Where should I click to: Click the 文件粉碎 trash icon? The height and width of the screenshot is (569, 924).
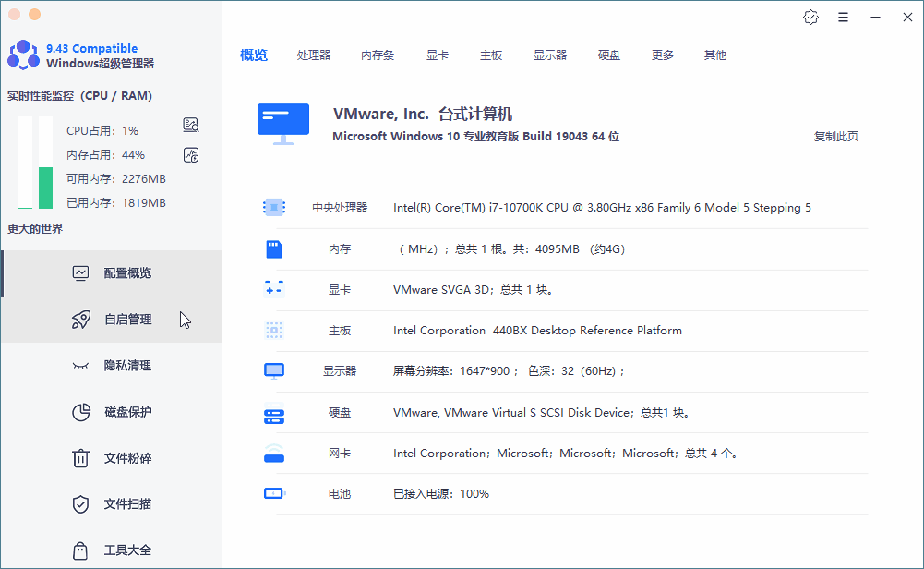81,458
